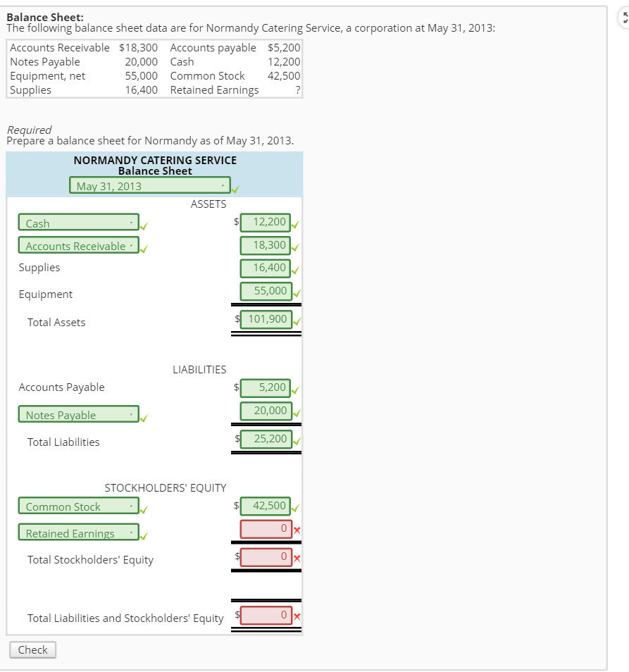Open the Cash account dropdown
The image size is (629, 672).
(x=79, y=223)
